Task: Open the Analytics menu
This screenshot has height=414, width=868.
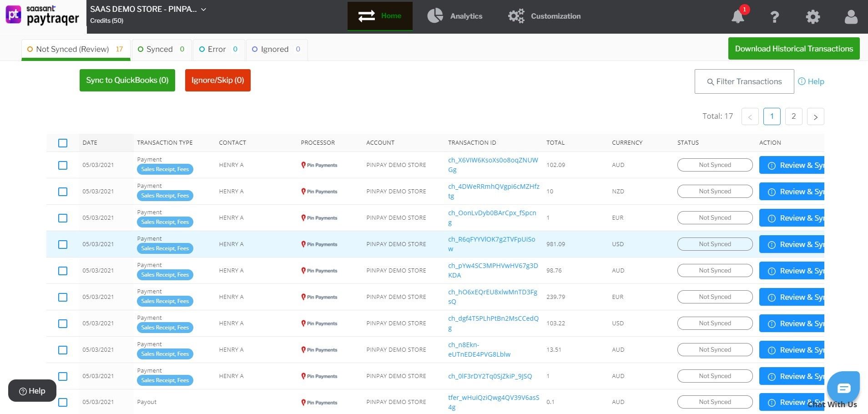Action: (x=455, y=16)
